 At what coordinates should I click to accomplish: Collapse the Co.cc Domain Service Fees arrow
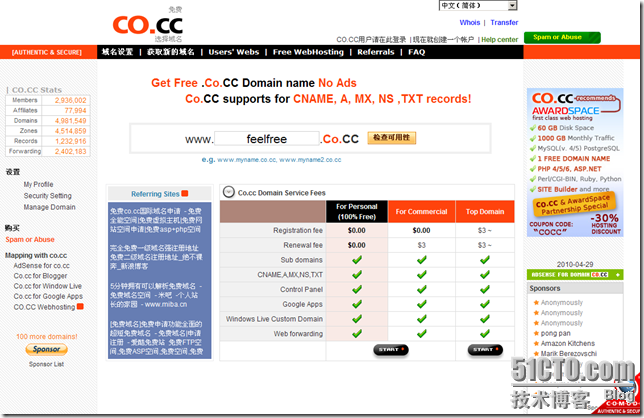pyautogui.click(x=228, y=192)
